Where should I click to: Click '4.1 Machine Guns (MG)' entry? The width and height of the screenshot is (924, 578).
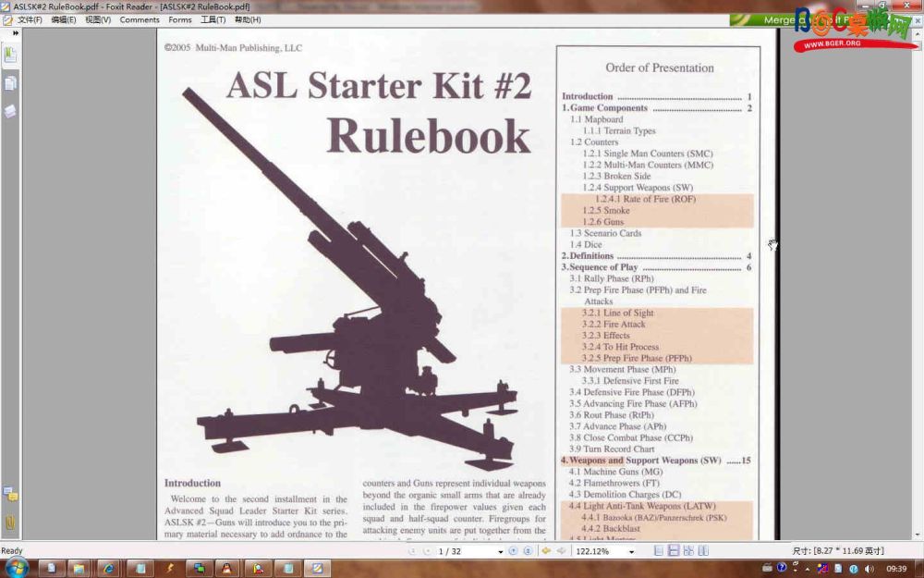615,472
